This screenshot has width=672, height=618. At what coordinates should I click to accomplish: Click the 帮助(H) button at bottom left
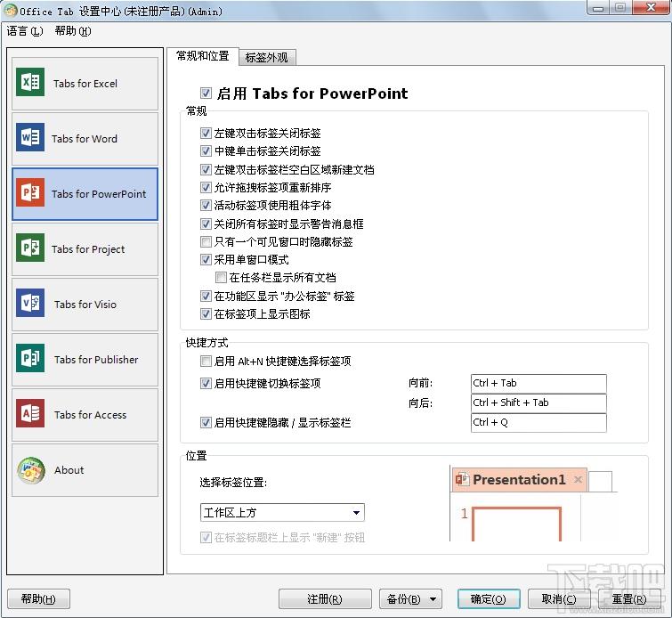coord(38,598)
